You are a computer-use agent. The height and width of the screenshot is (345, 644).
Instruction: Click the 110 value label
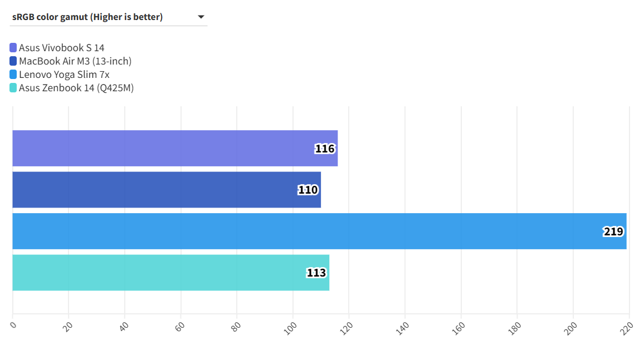click(308, 190)
